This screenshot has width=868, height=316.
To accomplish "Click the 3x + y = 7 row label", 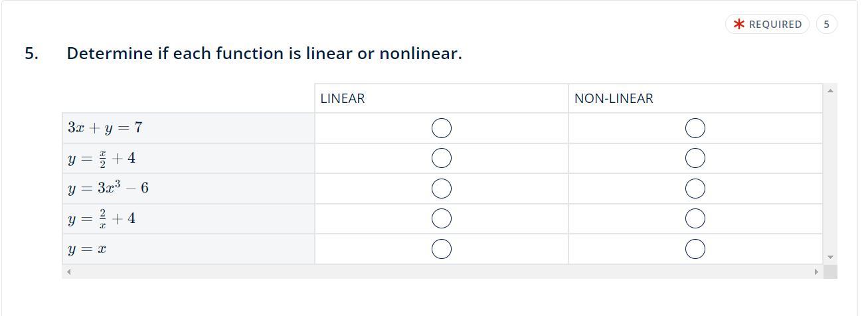I will (x=105, y=127).
